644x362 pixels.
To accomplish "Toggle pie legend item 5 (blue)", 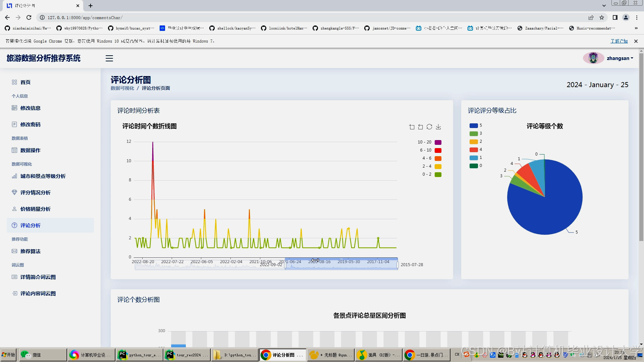I will coord(474,125).
